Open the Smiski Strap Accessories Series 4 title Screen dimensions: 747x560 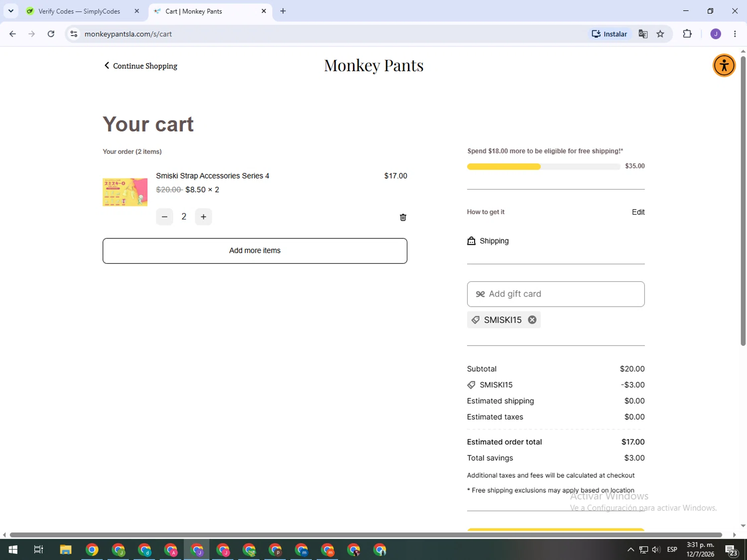click(x=213, y=176)
